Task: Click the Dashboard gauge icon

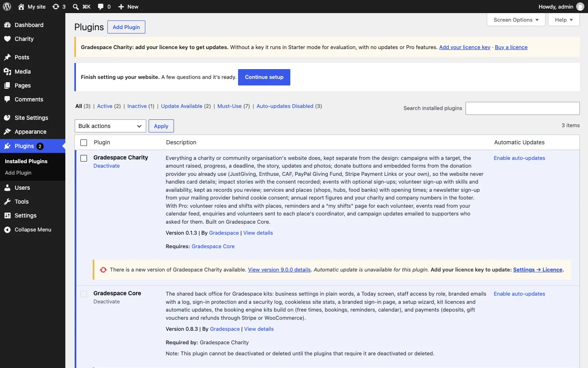Action: point(7,25)
